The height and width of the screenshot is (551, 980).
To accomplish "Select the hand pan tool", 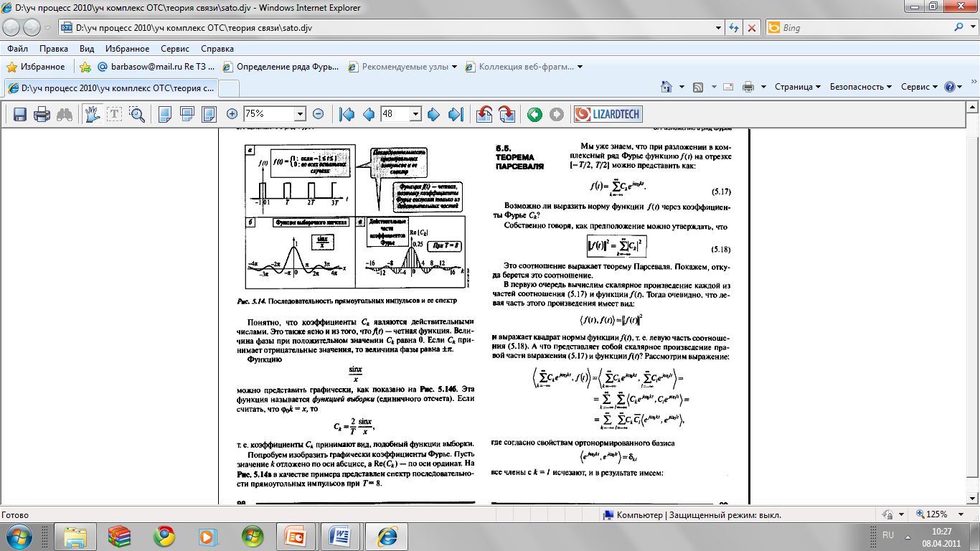I will point(92,114).
